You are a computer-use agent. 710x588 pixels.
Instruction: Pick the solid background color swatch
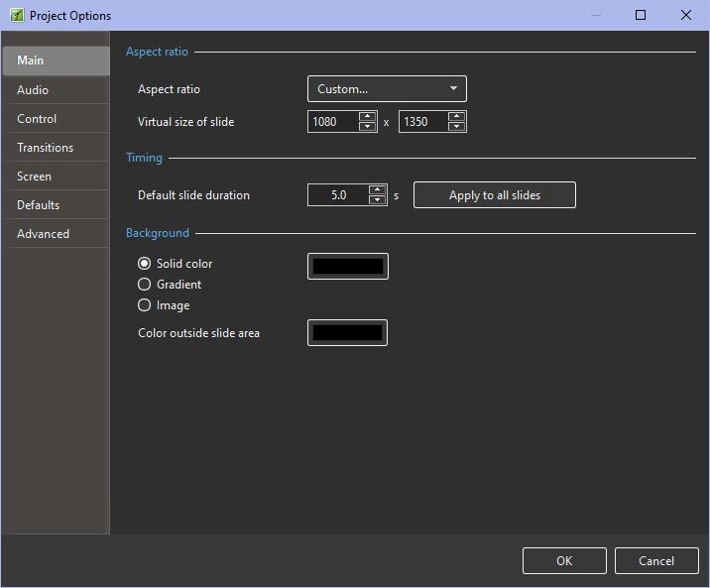348,266
